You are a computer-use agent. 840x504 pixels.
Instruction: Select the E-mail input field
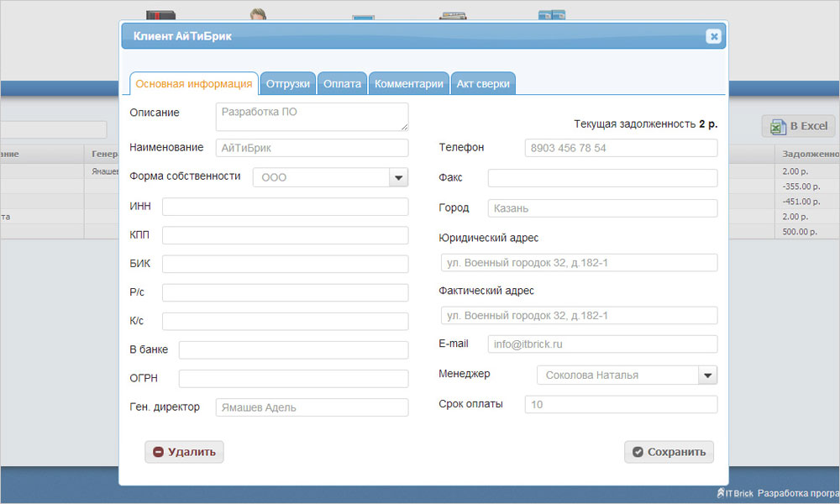[x=602, y=344]
